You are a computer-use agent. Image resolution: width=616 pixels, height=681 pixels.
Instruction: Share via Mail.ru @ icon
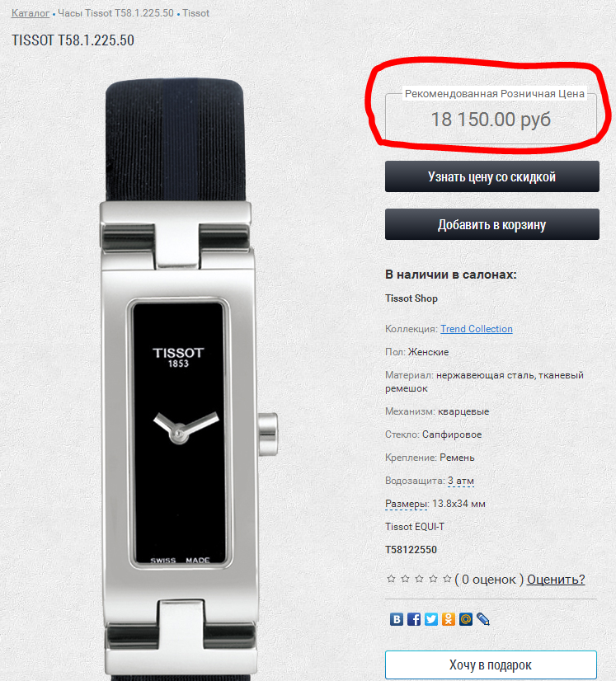click(466, 619)
